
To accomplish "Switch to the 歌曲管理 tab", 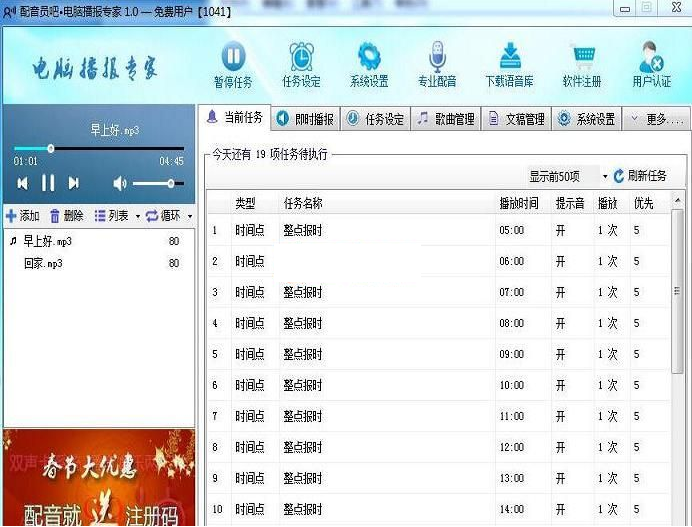I will [x=446, y=119].
